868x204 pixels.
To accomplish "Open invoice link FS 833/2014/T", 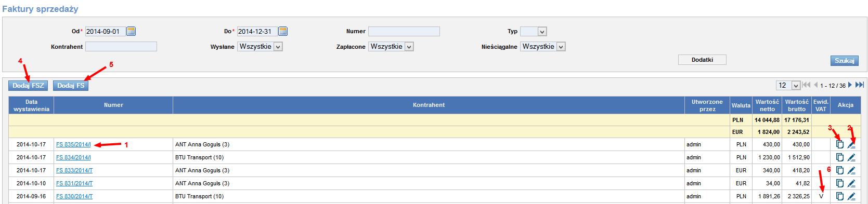I will point(74,170).
